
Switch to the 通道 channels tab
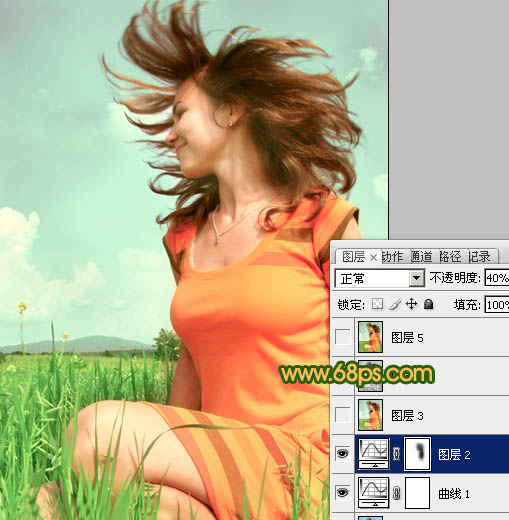pos(422,257)
